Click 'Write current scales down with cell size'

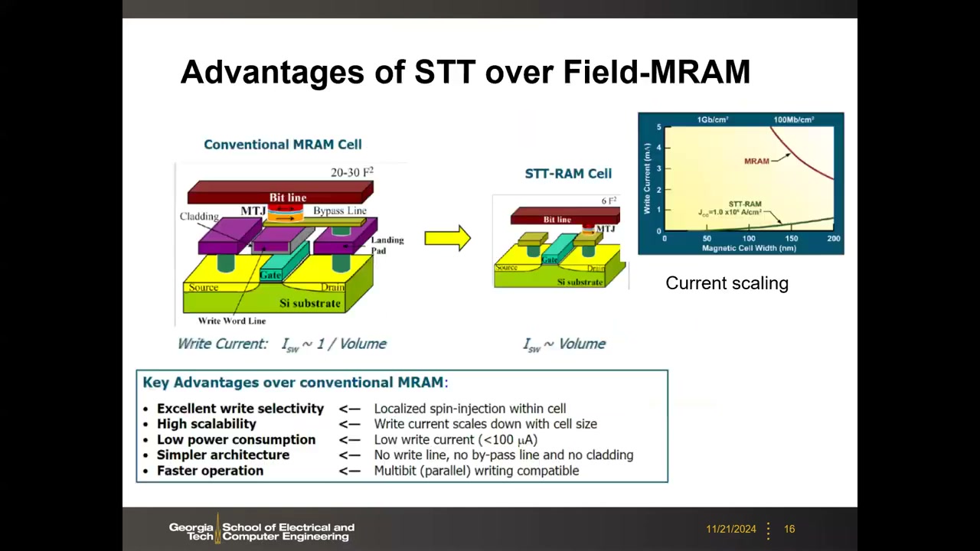click(x=485, y=424)
